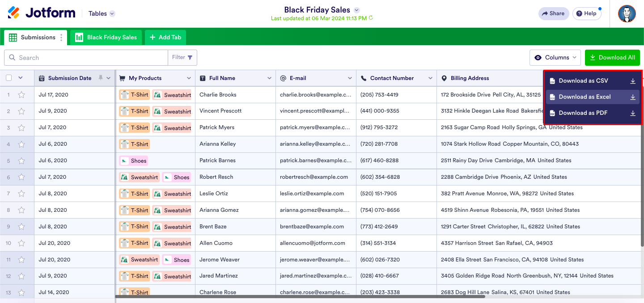644x303 pixels.
Task: Click the Sweatshirt tag in Robert Resch row
Action: tap(139, 177)
